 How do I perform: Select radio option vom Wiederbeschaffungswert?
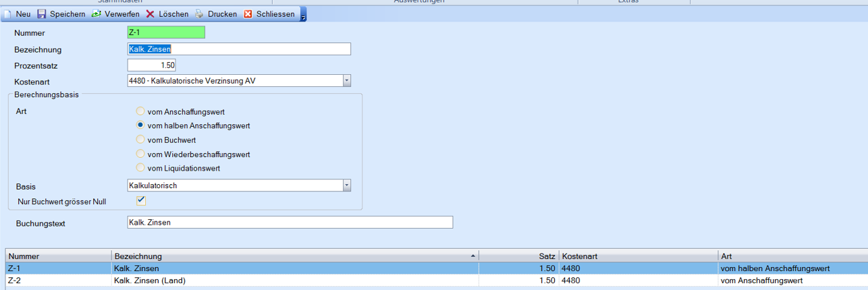pyautogui.click(x=140, y=154)
